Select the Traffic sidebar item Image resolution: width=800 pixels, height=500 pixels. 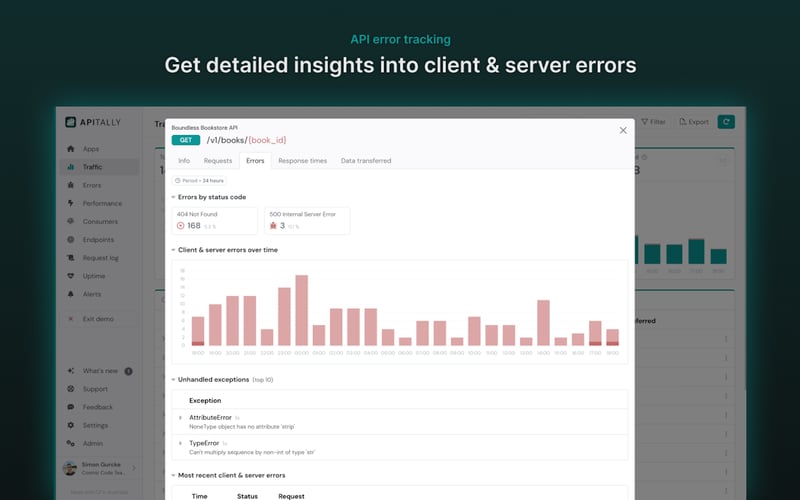(98, 167)
